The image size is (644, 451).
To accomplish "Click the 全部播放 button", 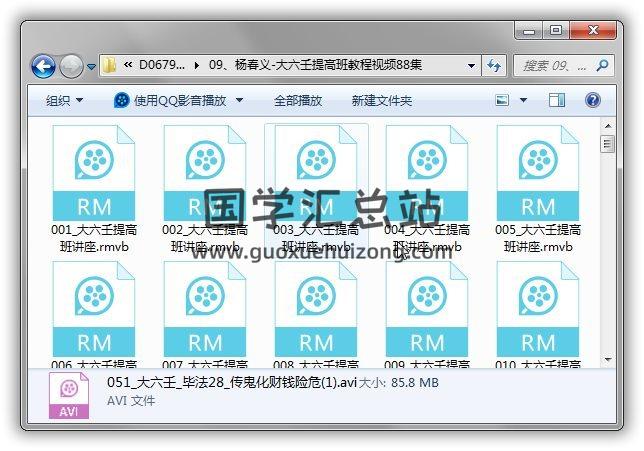I will click(298, 100).
